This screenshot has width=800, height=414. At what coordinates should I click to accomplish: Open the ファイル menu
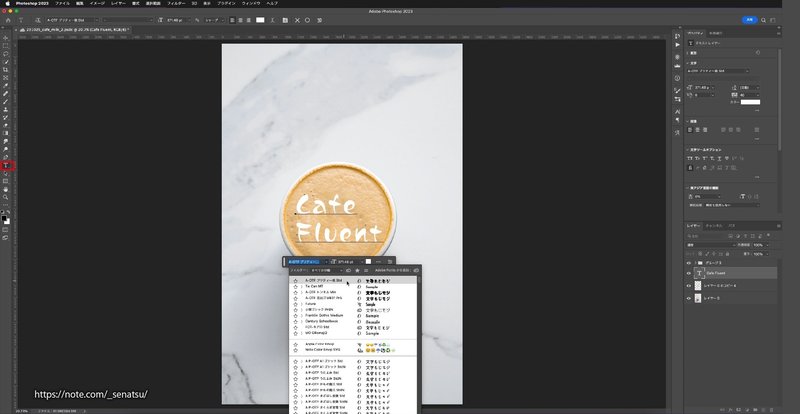click(62, 3)
